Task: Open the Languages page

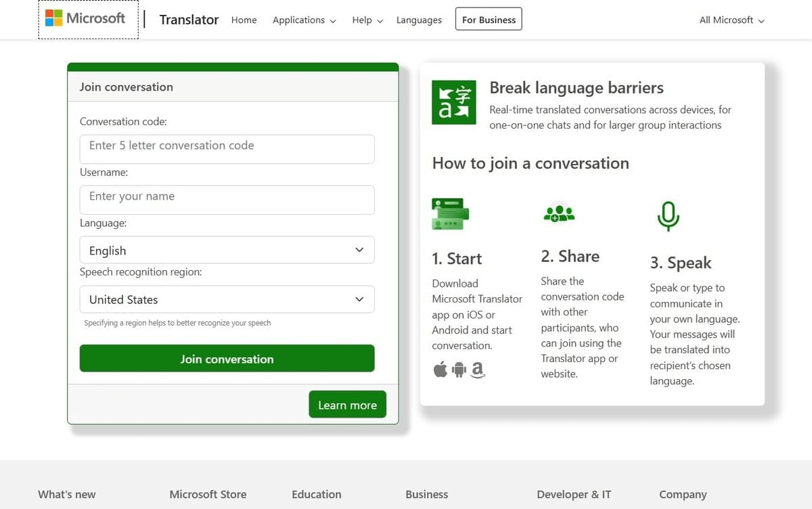Action: (x=419, y=20)
